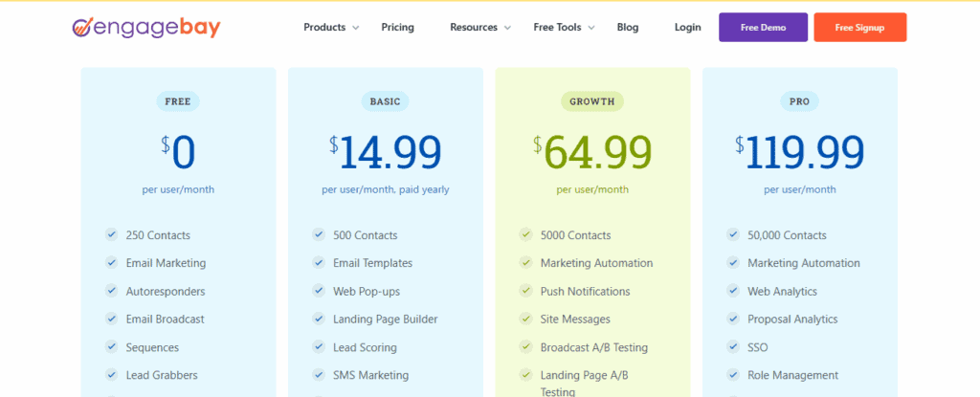Click checkmark icon beside SSO
Viewport: 980px width, 397px height.
pos(733,347)
